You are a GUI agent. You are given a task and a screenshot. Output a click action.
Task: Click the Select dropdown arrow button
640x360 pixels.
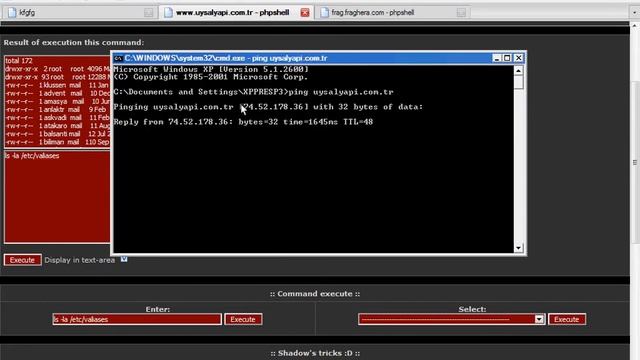point(539,319)
